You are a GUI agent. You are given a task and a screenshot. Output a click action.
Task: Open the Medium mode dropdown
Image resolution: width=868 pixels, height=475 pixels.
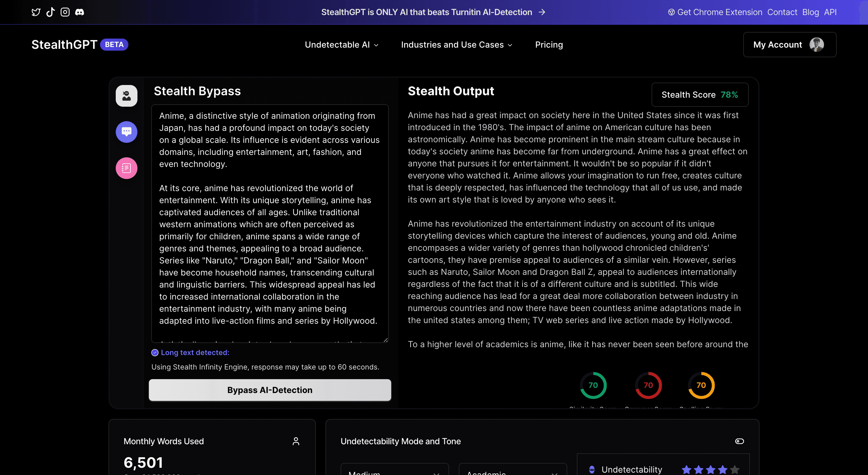click(x=394, y=471)
